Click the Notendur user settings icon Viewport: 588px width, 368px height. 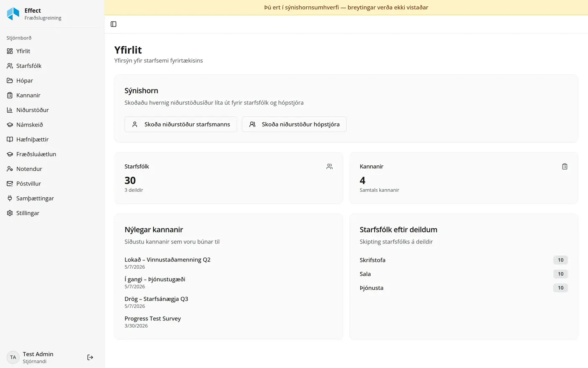[10, 169]
